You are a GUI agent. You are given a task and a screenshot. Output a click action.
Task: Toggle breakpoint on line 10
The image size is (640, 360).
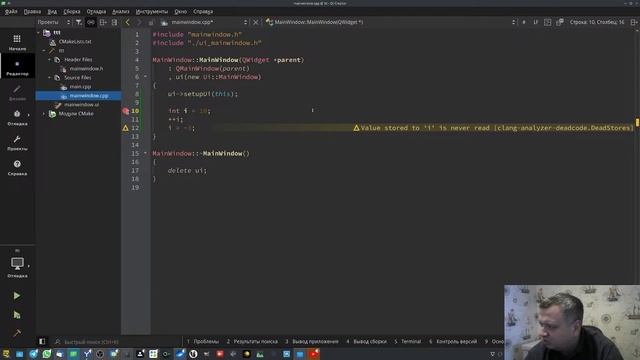point(126,111)
